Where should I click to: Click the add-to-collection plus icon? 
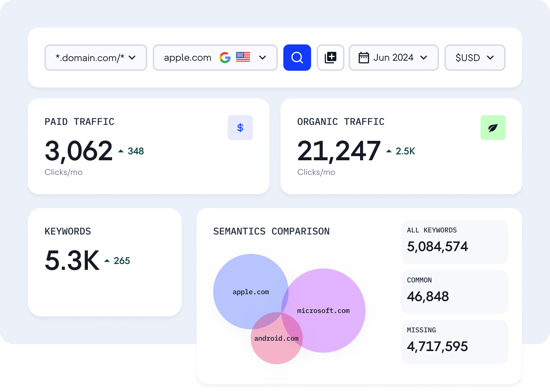[x=330, y=58]
